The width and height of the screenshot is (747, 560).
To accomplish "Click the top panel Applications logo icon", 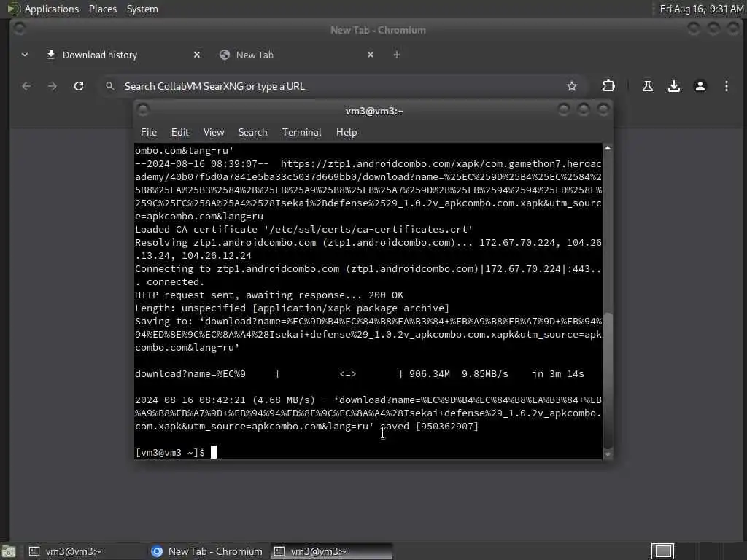I will tap(13, 9).
